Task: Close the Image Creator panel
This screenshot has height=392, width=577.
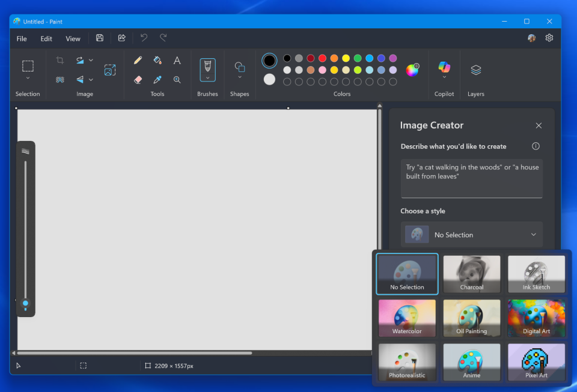Action: tap(539, 125)
